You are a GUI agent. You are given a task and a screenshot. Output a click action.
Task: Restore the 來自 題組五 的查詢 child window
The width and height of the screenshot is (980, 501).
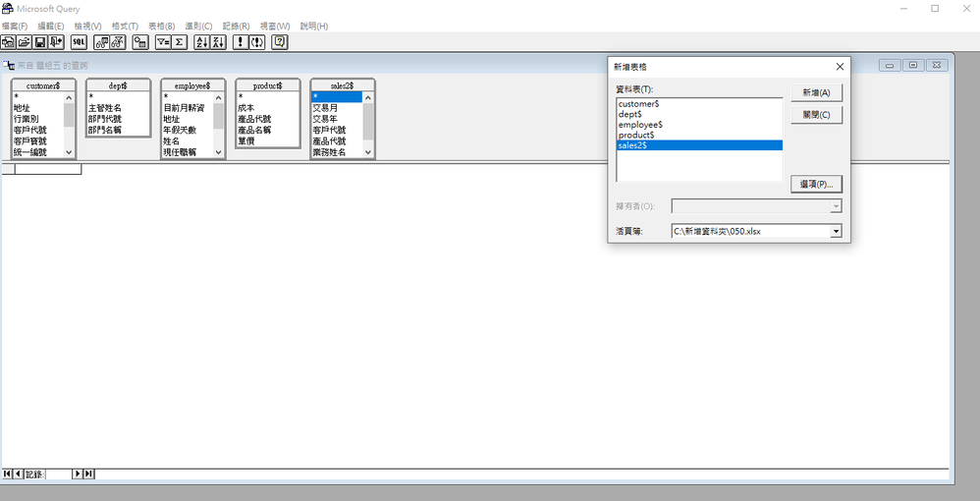(913, 65)
